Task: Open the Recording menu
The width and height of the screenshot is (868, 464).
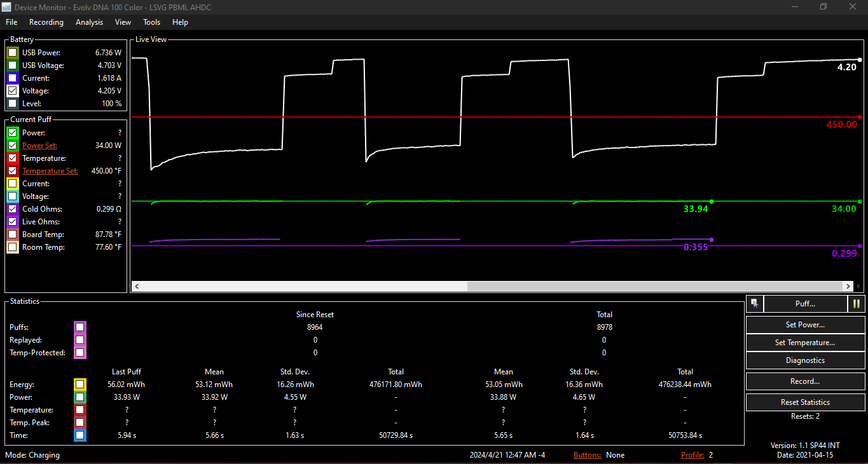Action: (x=46, y=22)
